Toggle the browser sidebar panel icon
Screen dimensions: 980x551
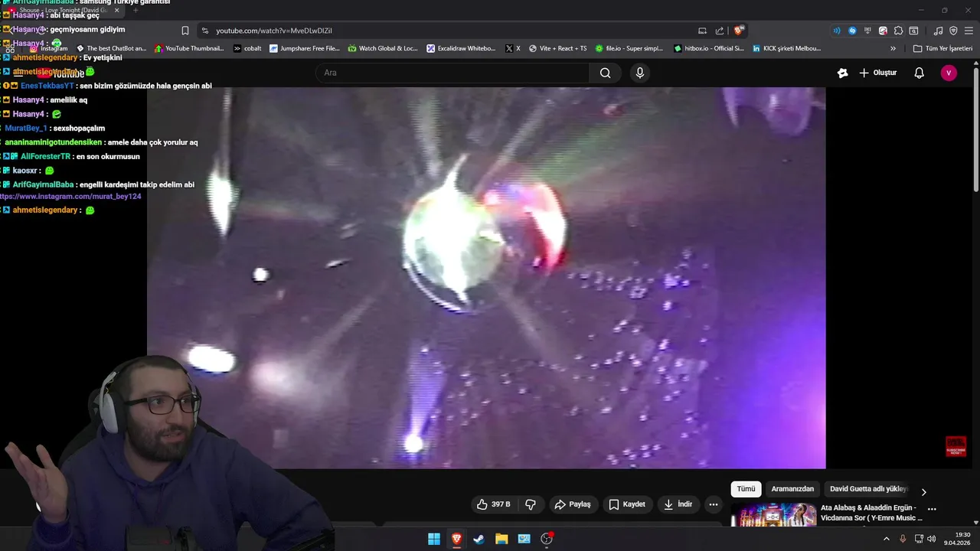click(x=913, y=31)
